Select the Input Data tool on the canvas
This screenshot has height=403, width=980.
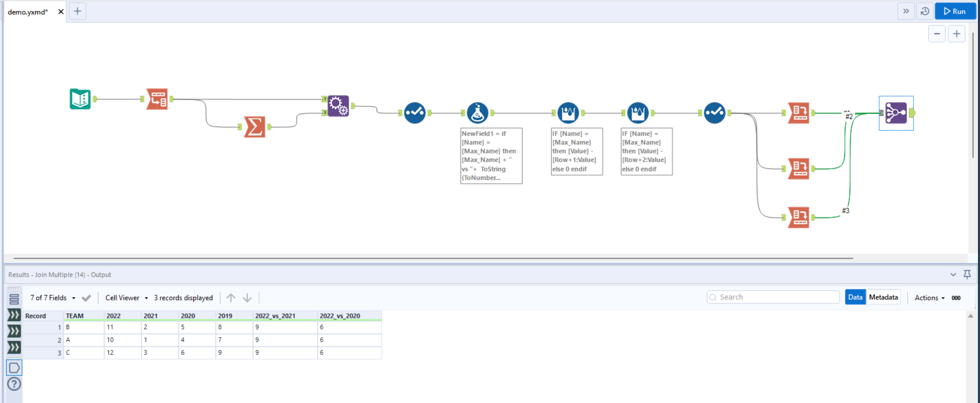click(x=80, y=99)
